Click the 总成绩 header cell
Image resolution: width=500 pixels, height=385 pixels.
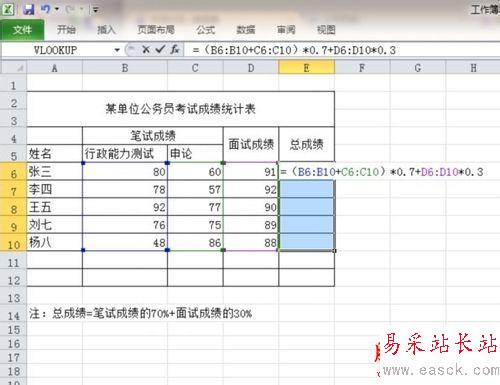(307, 144)
